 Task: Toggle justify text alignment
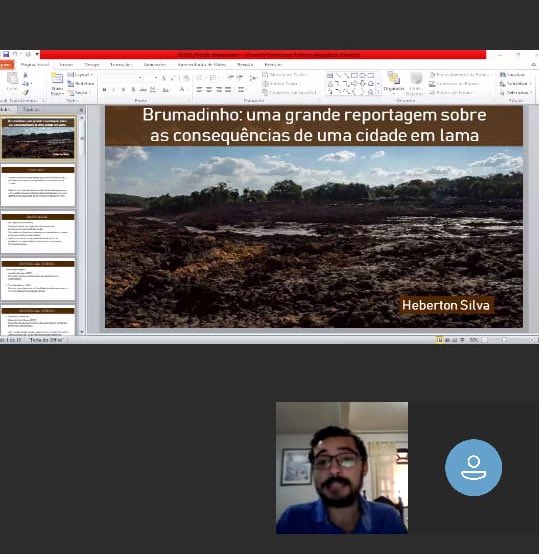tap(228, 90)
